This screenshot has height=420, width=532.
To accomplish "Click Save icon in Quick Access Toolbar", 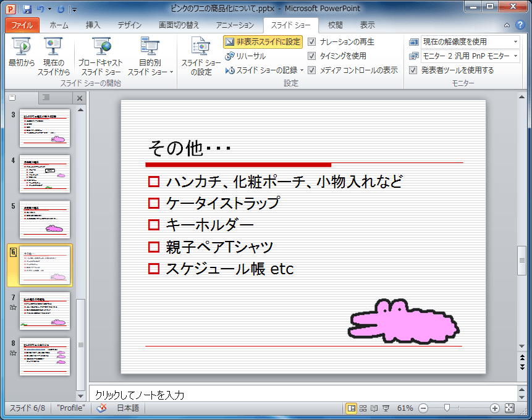I will point(27,9).
